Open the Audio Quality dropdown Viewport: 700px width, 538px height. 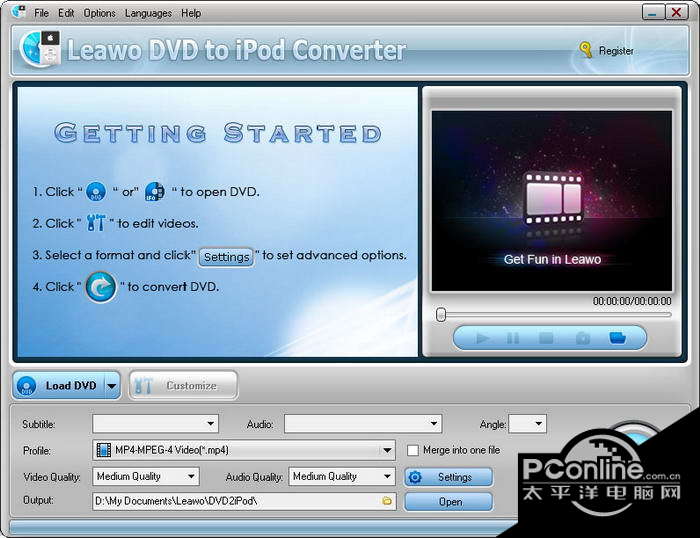coord(342,476)
